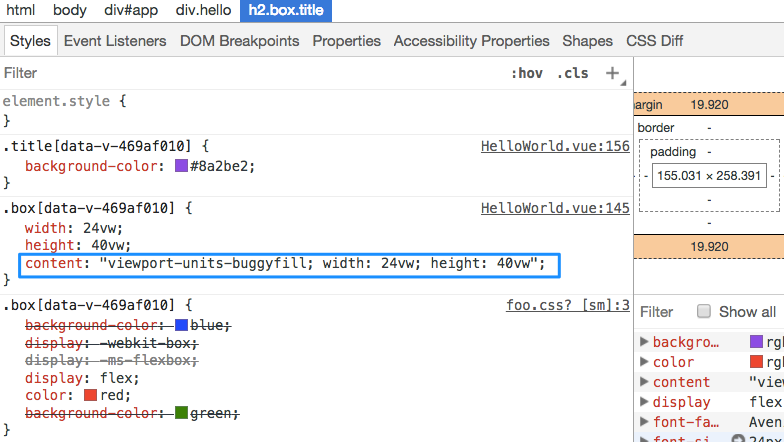The height and width of the screenshot is (442, 784).
Task: Click the struck-through display: -ms-flexbox declaration
Action: pos(112,360)
